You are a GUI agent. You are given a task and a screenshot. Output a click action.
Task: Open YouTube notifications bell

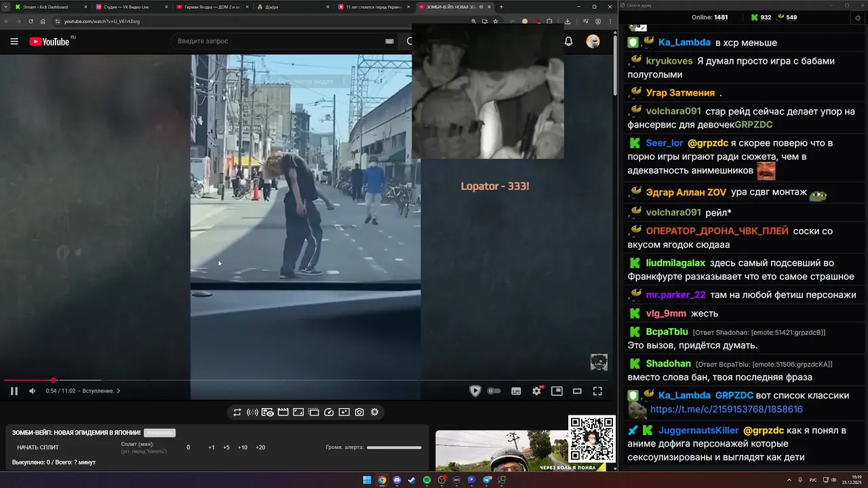click(568, 41)
